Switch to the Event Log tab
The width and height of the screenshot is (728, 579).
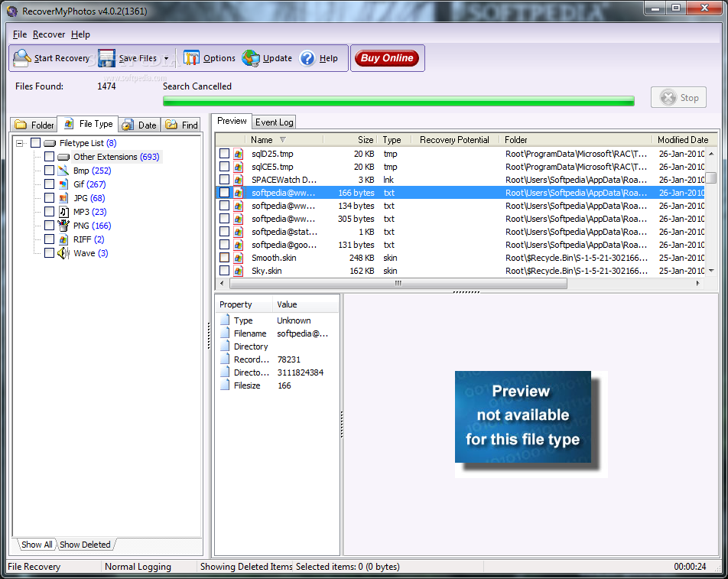coord(274,122)
